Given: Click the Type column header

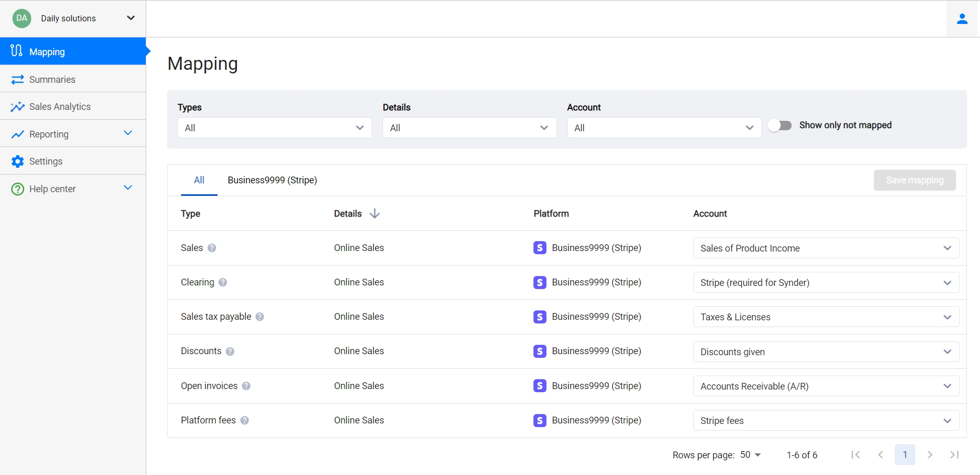Looking at the screenshot, I should pyautogui.click(x=190, y=214).
